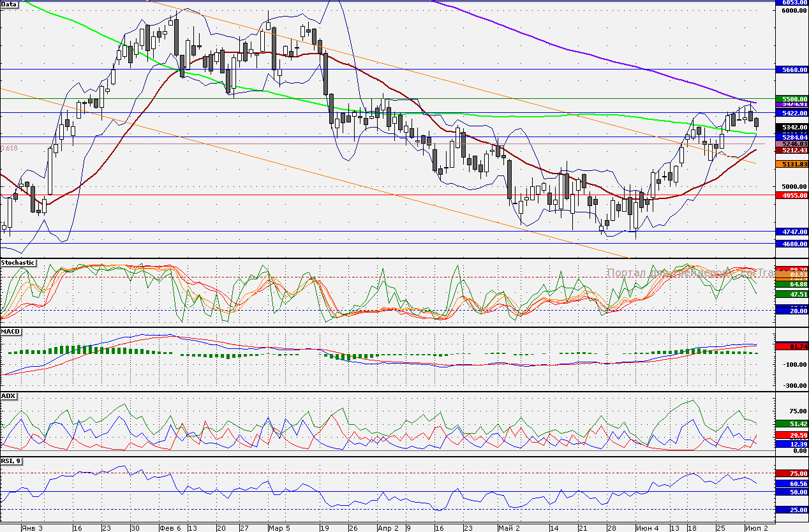Select the red MACD value 81.74 tag
809x532 pixels.
coord(791,346)
